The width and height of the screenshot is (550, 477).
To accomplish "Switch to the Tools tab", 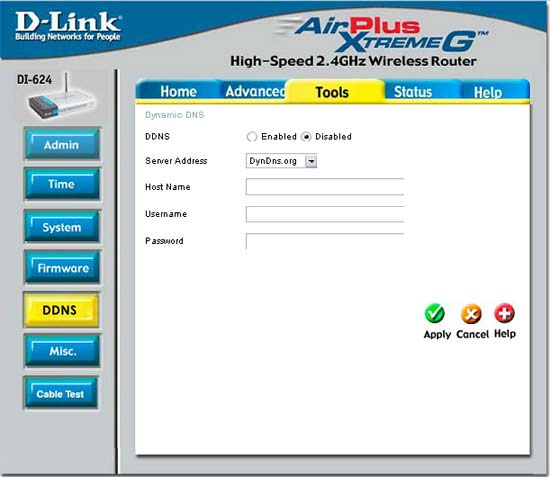I will [332, 92].
